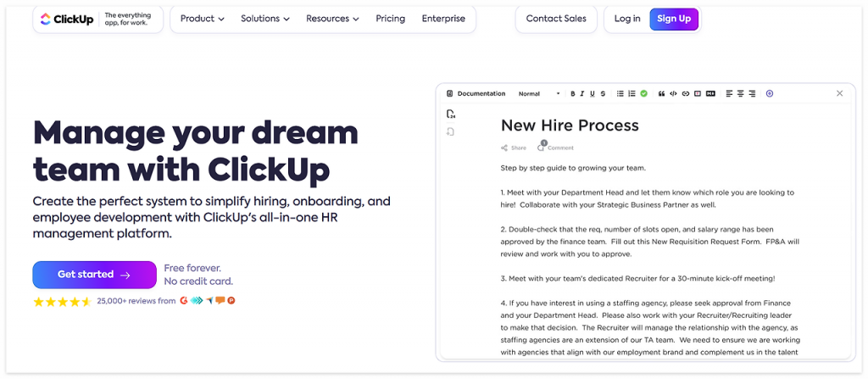Click the markdown icon in toolbar
This screenshot has height=379, width=868.
[x=710, y=93]
